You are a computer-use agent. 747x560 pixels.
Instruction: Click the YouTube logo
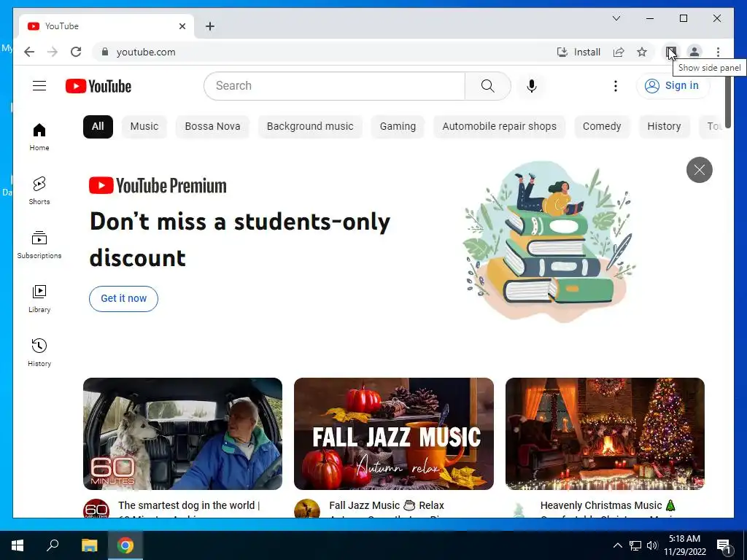click(x=98, y=86)
